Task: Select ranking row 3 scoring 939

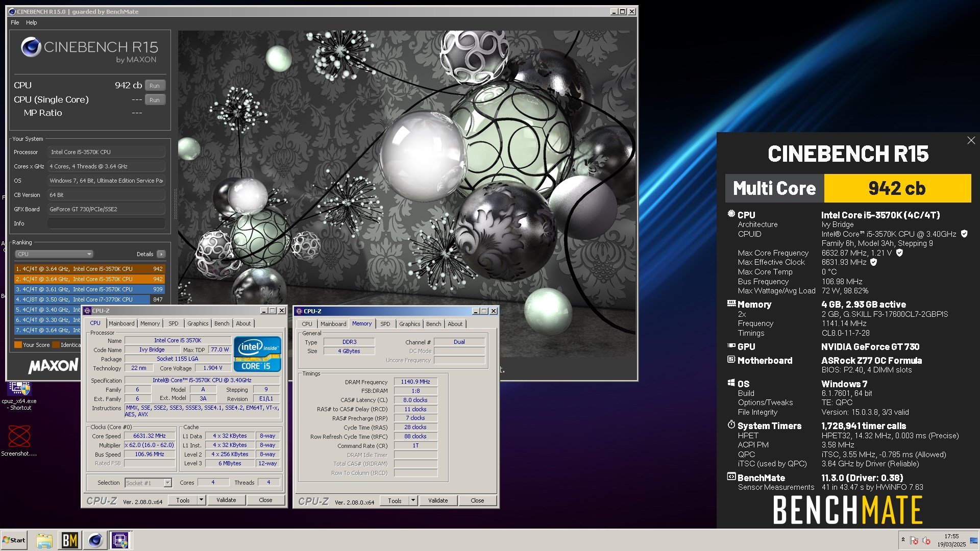Action: coord(89,289)
